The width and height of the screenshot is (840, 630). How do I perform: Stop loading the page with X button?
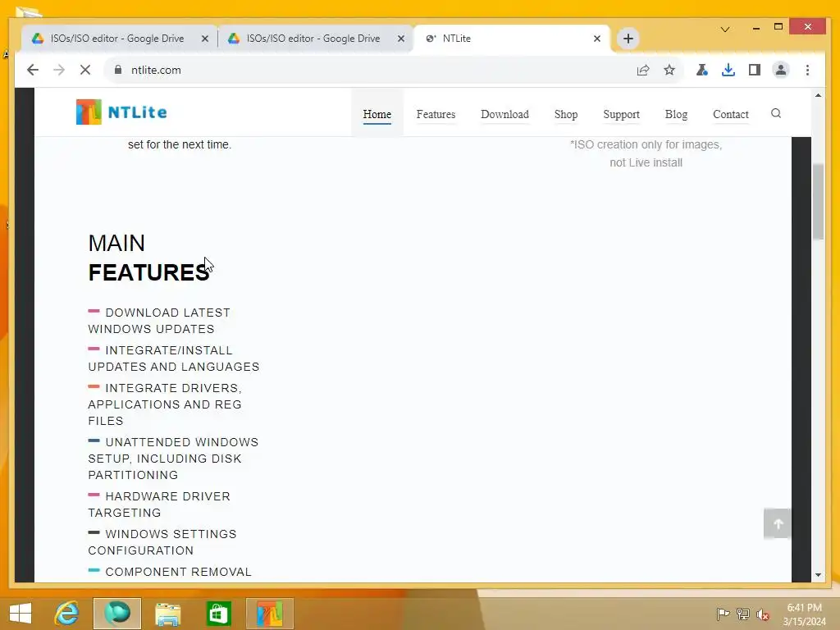click(85, 70)
